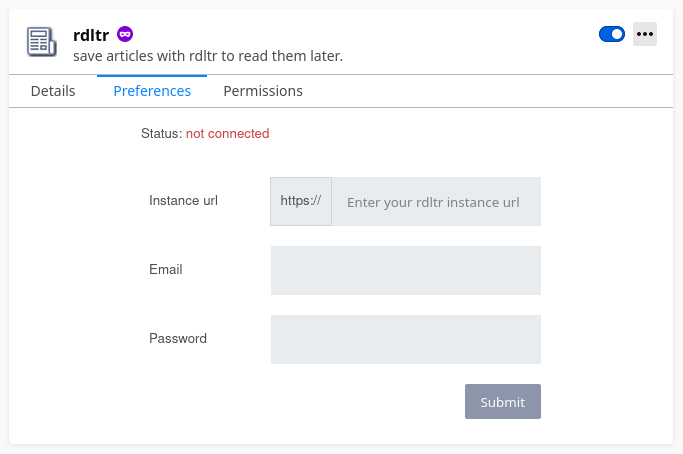This screenshot has width=683, height=454.
Task: Click the empty area beside Submit
Action: click(305, 402)
